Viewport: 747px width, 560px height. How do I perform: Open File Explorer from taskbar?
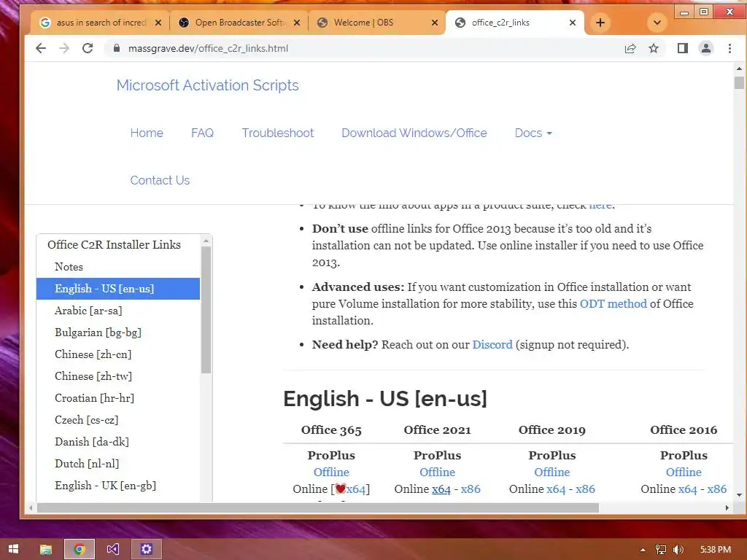pos(46,549)
